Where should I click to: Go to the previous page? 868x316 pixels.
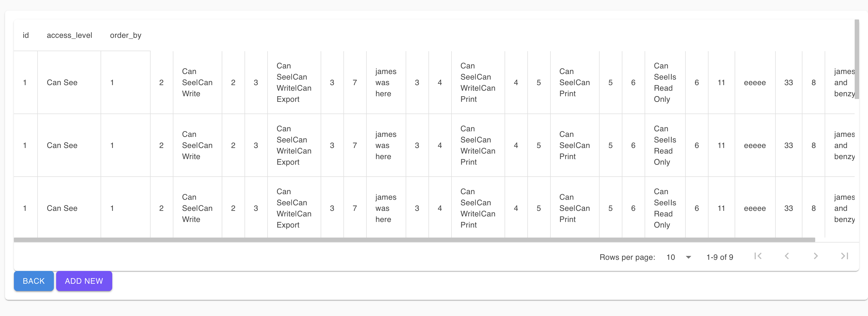(787, 256)
